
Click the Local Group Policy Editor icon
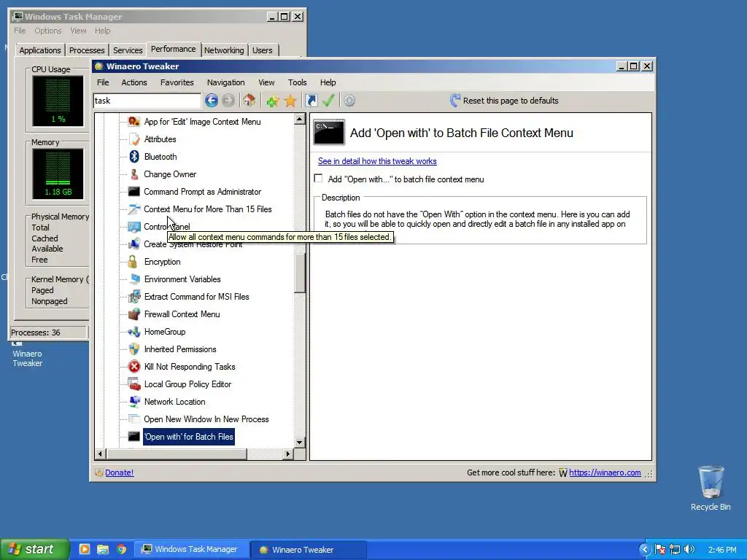[x=134, y=384]
